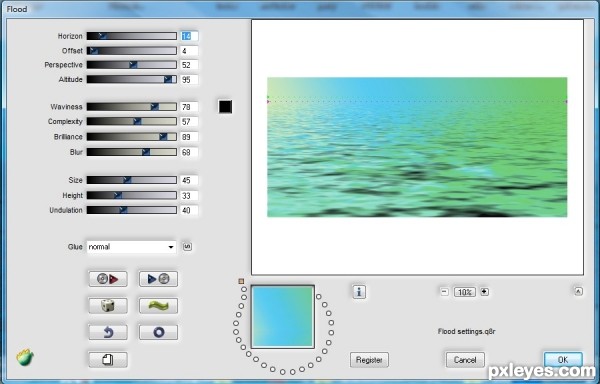Click the Horizon slider
The image size is (600, 384).
point(132,36)
